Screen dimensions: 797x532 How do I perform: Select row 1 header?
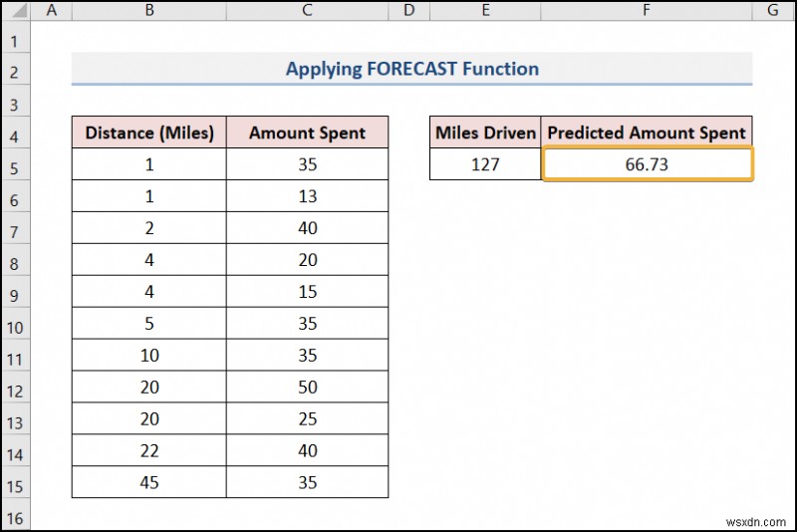pyautogui.click(x=16, y=37)
